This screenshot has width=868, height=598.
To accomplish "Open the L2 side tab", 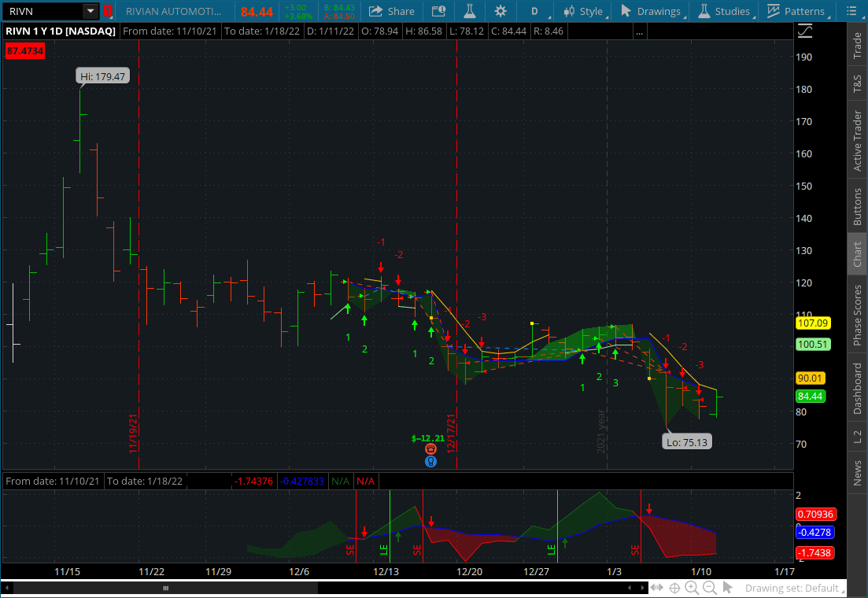I will [x=858, y=437].
